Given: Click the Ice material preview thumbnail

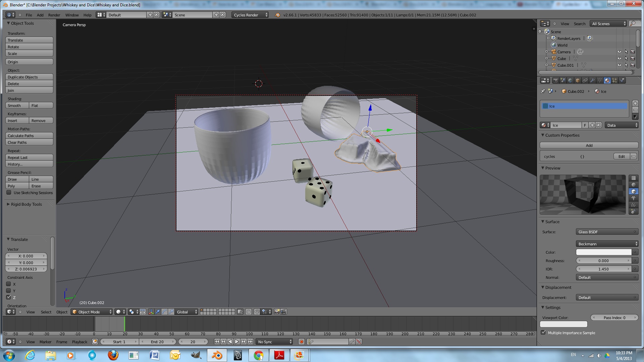Looking at the screenshot, I should pos(583,194).
